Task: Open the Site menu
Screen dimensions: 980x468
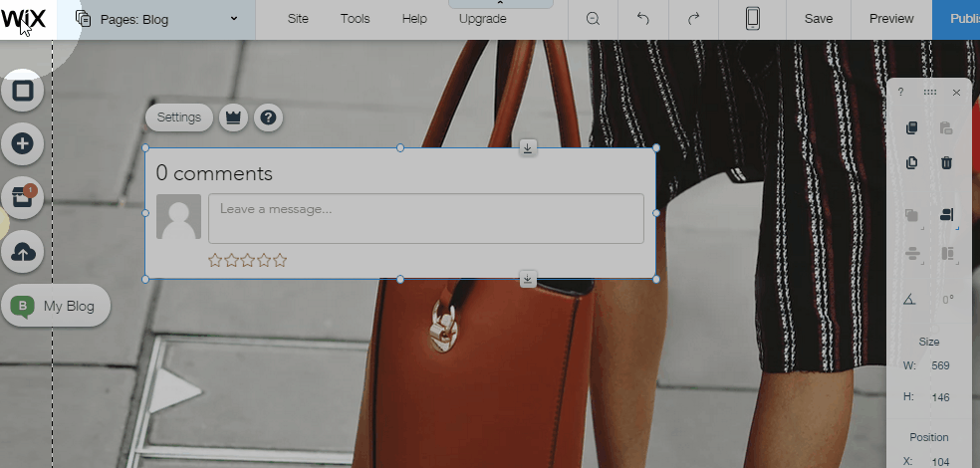Action: [x=298, y=19]
